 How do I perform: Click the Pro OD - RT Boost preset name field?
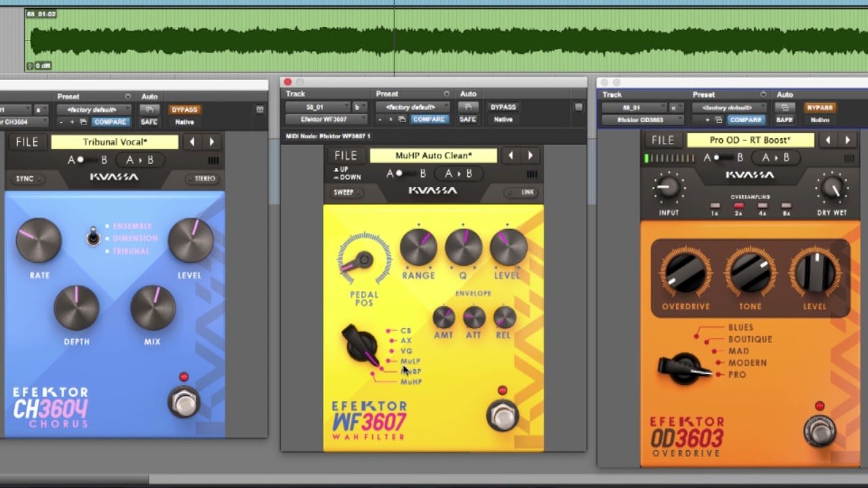tap(750, 140)
